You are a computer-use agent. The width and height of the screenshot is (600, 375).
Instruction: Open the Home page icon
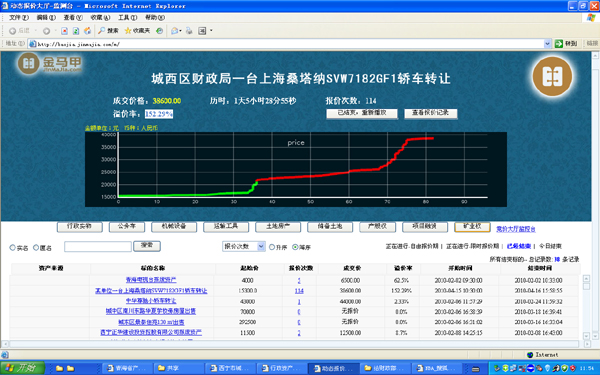[88, 31]
